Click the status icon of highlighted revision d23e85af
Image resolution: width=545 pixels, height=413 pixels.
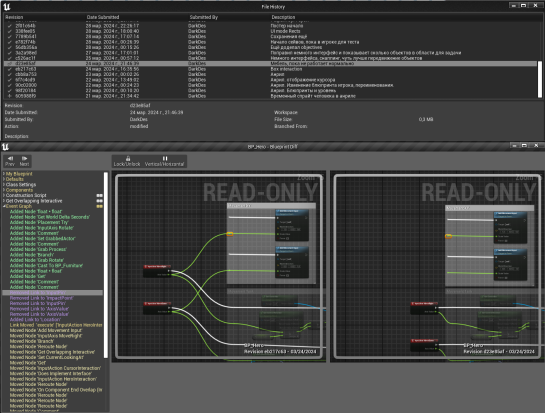coord(9,64)
